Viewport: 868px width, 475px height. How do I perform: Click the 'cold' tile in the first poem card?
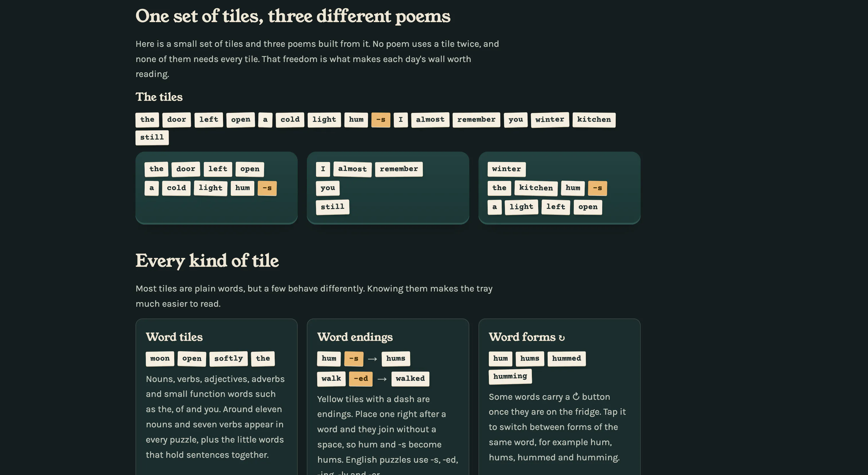point(176,188)
